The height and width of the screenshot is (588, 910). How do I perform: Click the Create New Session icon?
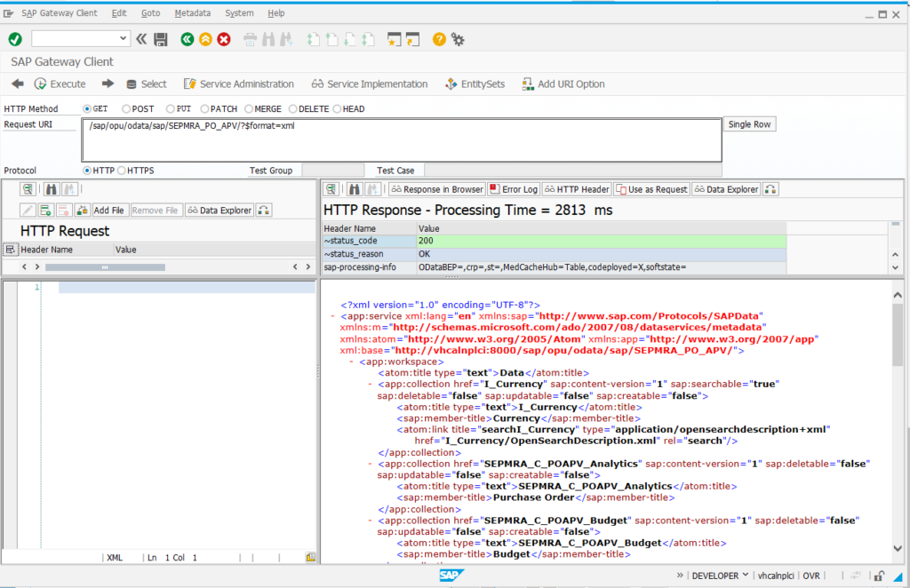pyautogui.click(x=394, y=39)
